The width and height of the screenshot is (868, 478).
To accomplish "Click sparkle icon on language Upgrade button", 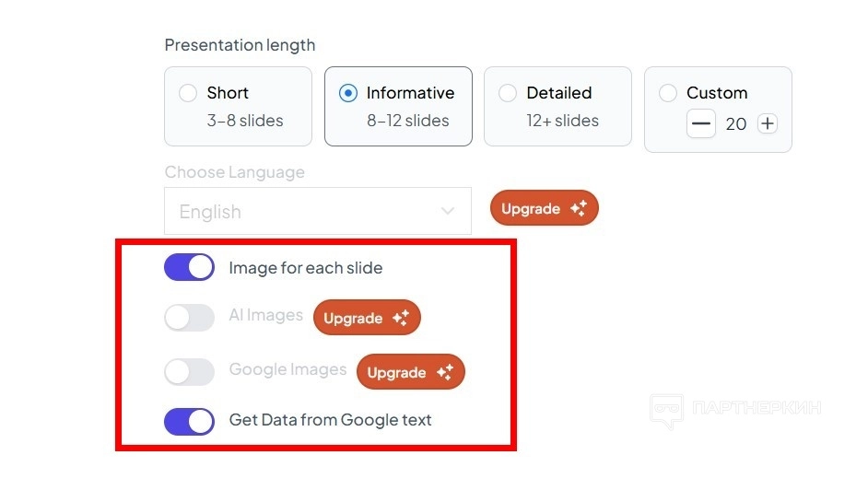I will 579,209.
